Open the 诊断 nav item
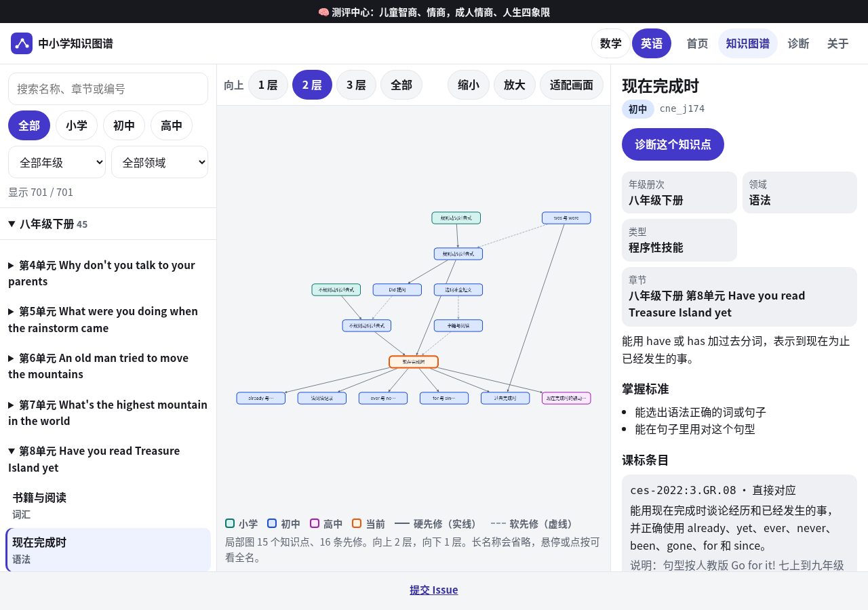The image size is (868, 610). pos(798,43)
